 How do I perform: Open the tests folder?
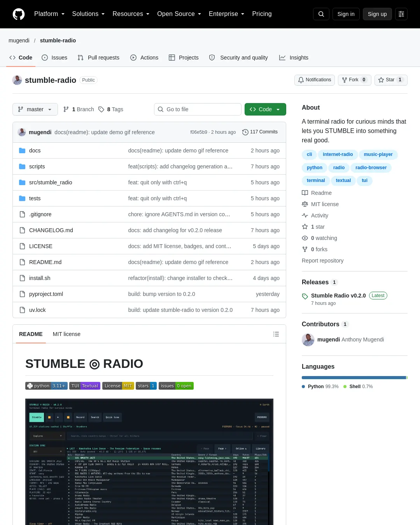(35, 198)
